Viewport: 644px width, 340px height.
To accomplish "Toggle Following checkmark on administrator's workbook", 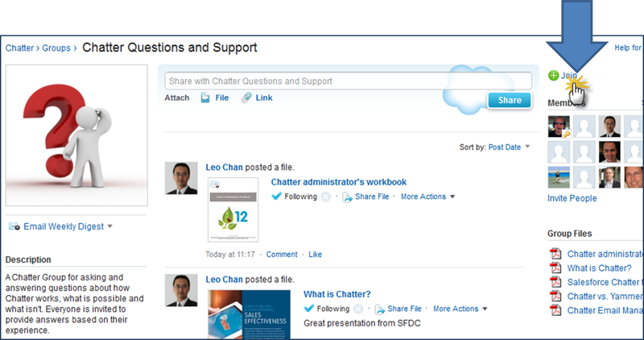I will 277,197.
